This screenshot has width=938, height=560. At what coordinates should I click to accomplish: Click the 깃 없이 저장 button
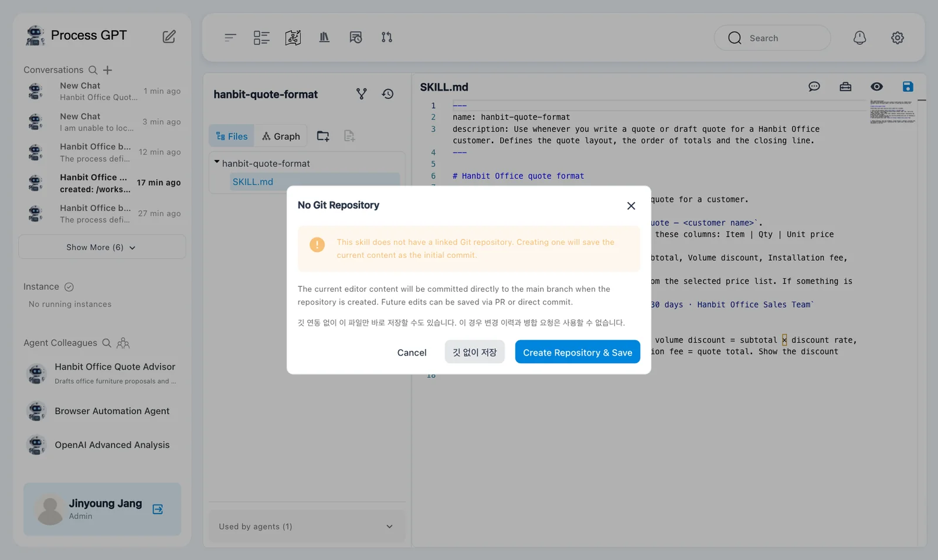[x=474, y=352]
